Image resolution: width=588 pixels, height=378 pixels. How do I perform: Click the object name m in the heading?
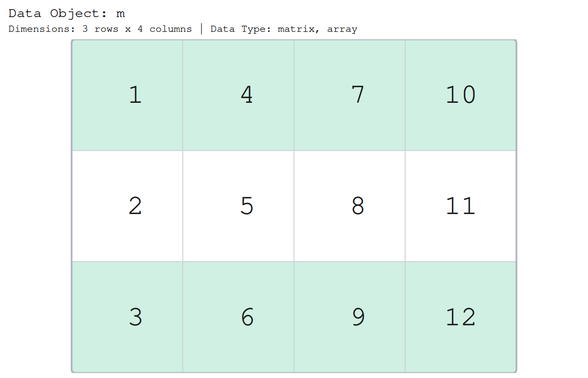(x=121, y=14)
